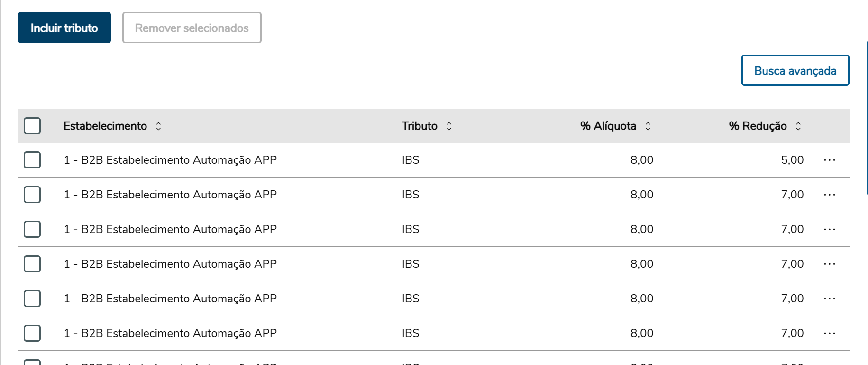Select the fifth row's checkbox
Screen dimensions: 868x365
(x=32, y=299)
